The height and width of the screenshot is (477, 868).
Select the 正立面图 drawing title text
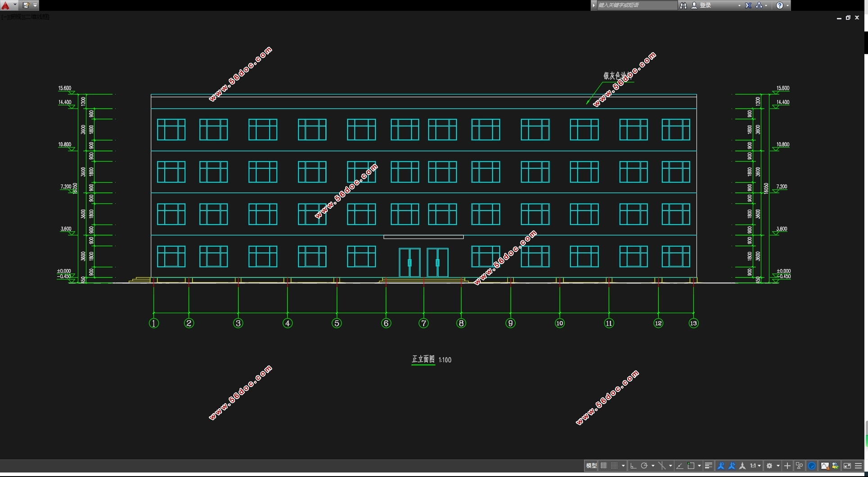tap(423, 359)
